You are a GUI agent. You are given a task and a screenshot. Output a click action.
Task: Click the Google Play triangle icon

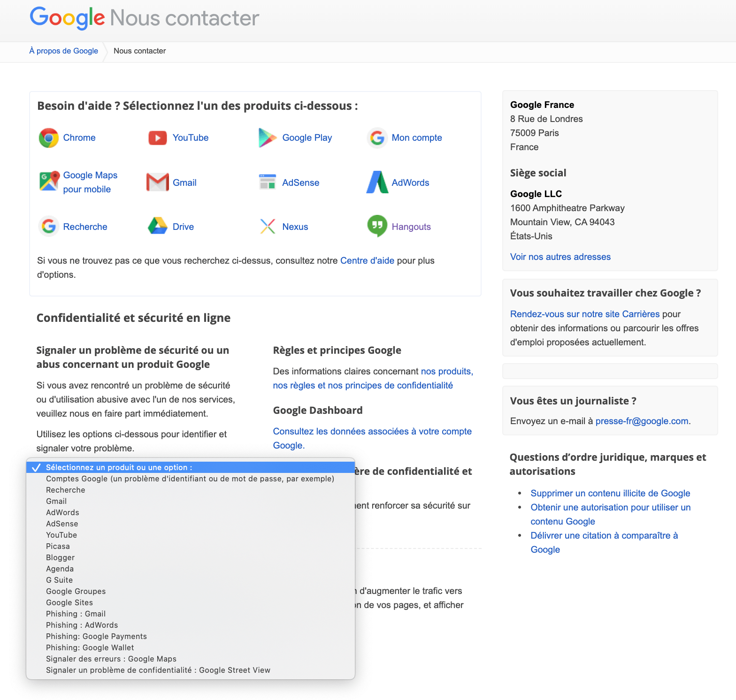[x=267, y=138]
